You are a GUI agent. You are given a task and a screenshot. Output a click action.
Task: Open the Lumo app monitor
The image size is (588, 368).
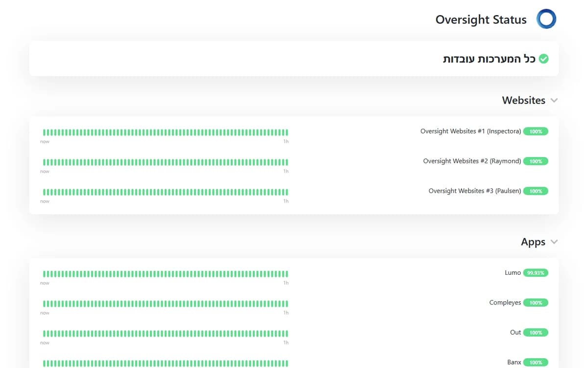(x=513, y=273)
